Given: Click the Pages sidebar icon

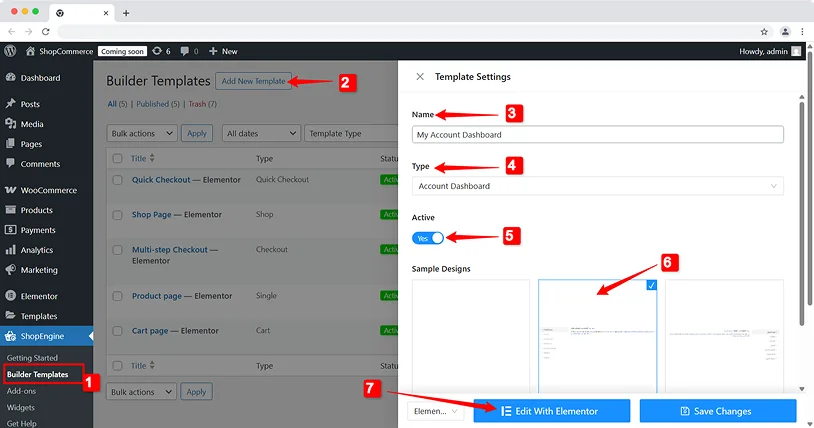Looking at the screenshot, I should pos(10,143).
